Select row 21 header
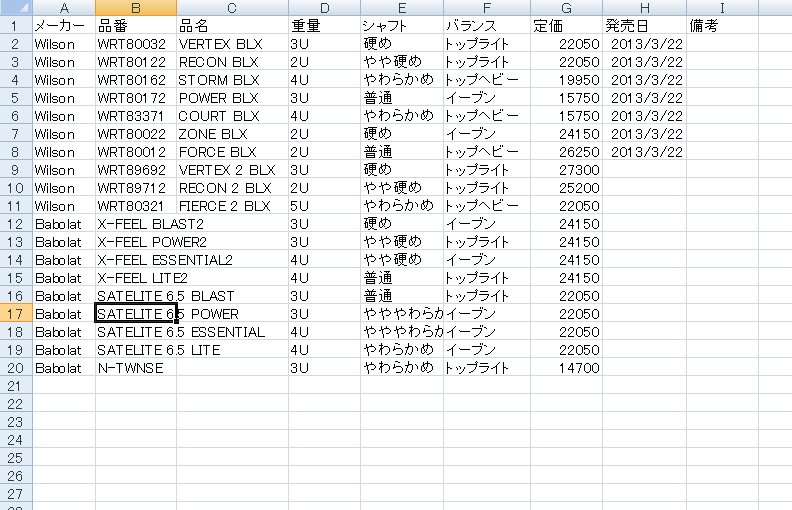 tap(16, 386)
